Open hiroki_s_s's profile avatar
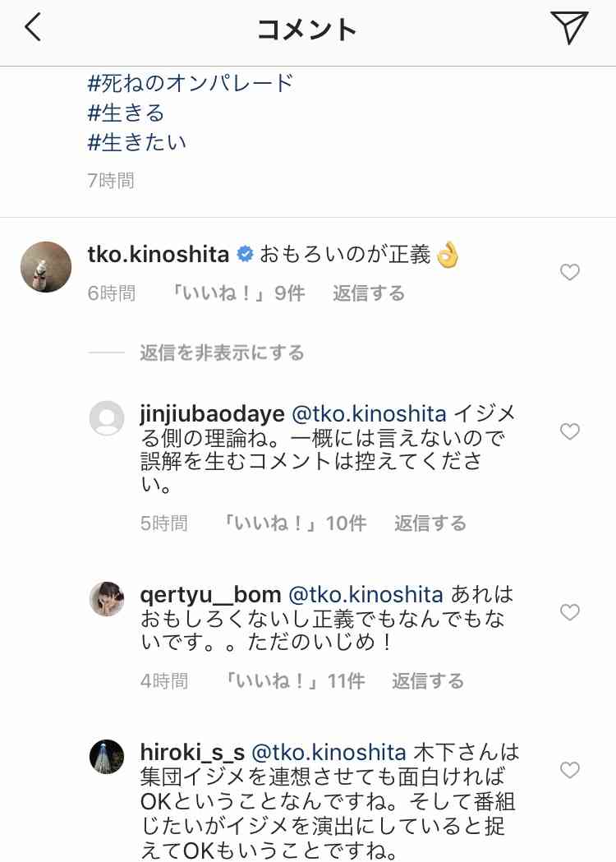This screenshot has width=616, height=862. 106,756
